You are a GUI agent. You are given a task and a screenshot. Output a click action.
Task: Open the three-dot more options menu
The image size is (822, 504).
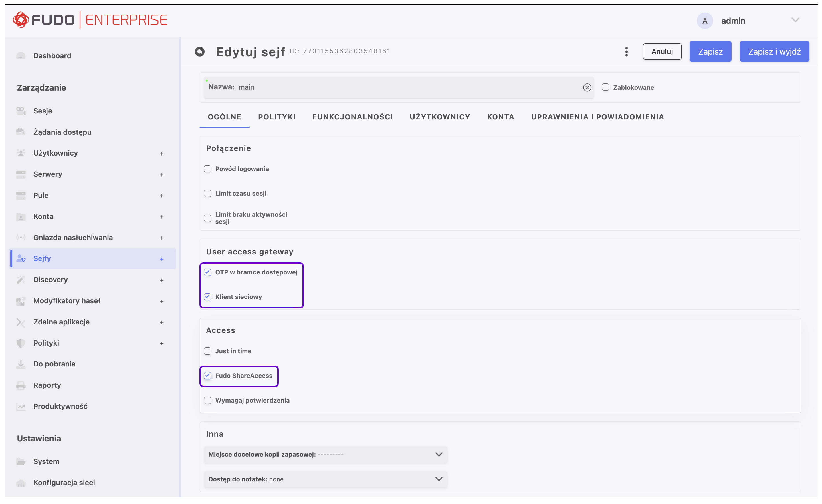626,52
